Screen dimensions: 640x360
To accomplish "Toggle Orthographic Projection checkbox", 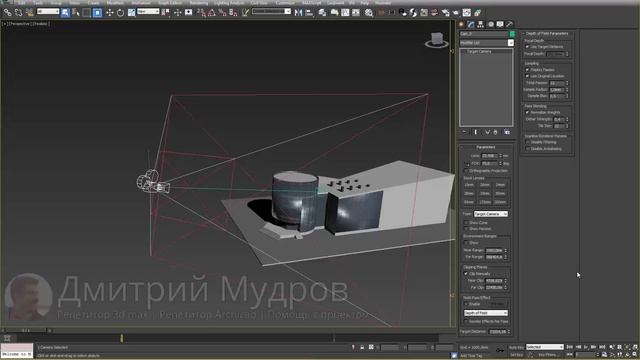I will [x=466, y=171].
